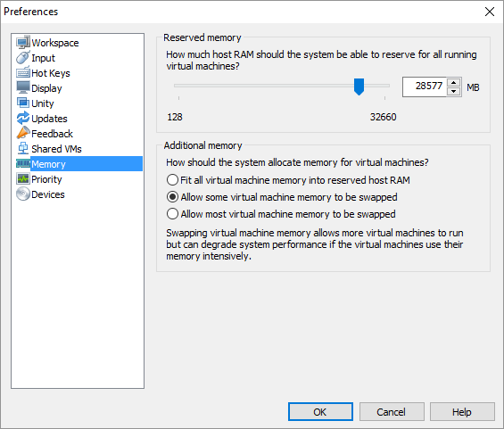
Task: Open the Devices disc icon
Action: coord(23,194)
